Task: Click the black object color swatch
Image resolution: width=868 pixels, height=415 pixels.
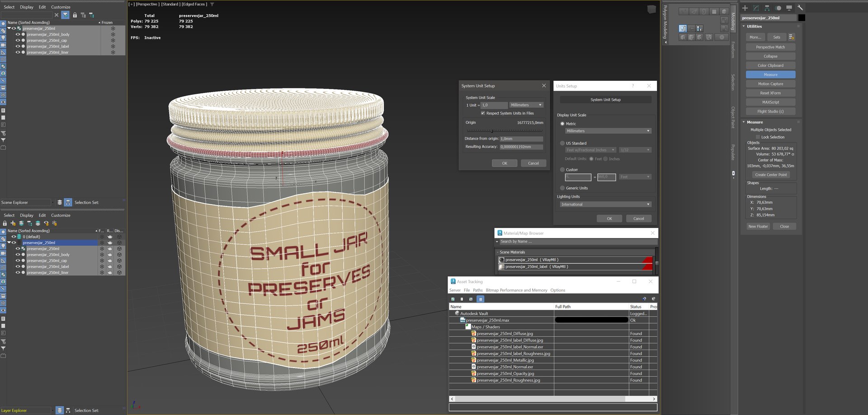Action: coord(802,18)
